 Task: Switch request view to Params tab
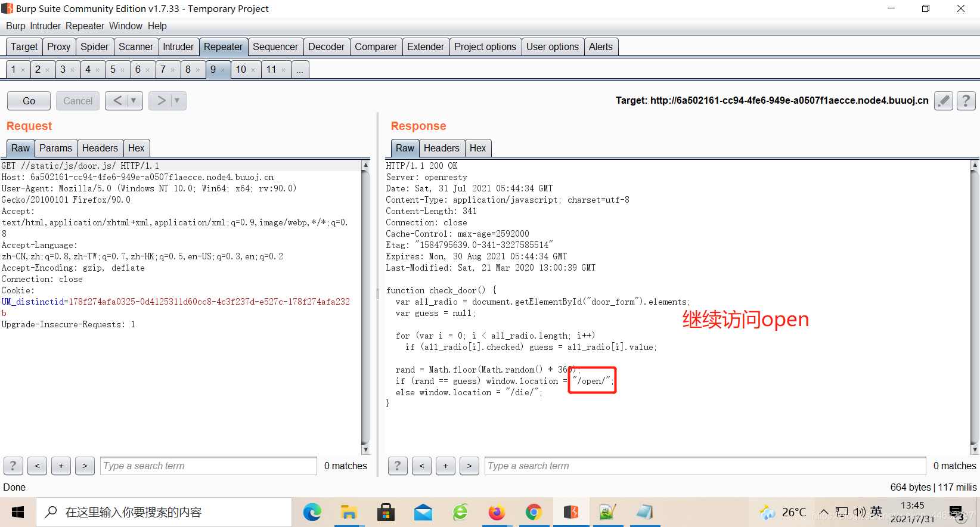pyautogui.click(x=55, y=148)
